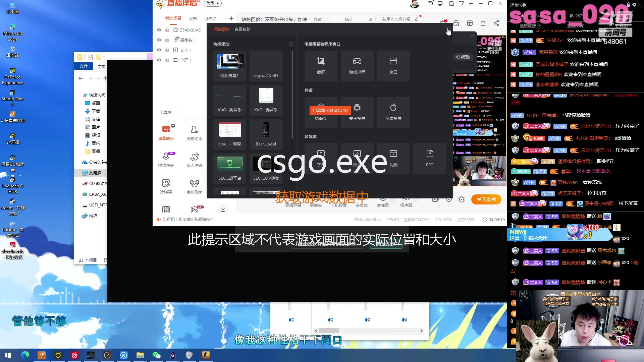Screen dimensions: 644x362
Task: Click the user avatar in title bar
Action: click(x=415, y=4)
